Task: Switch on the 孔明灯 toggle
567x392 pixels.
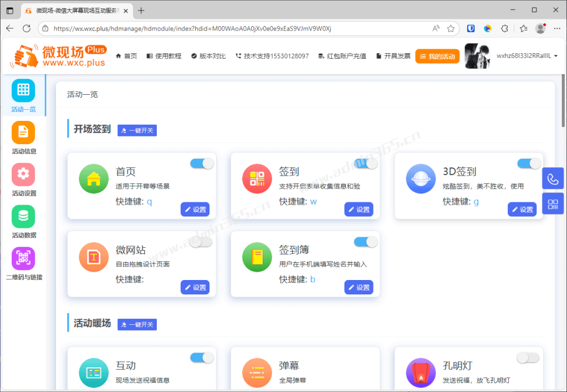Action: click(528, 358)
